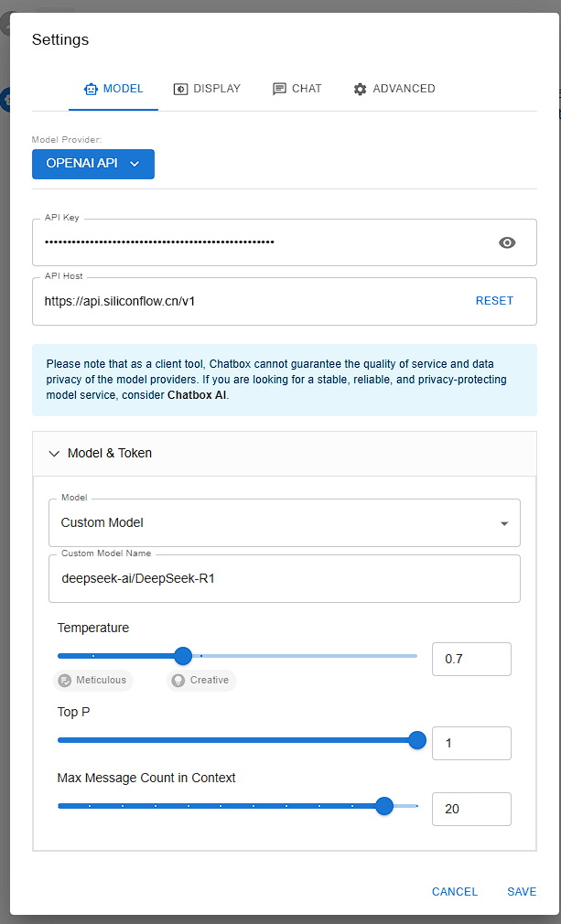The image size is (561, 924).
Task: Reveal API key with the eye icon
Action: [507, 242]
